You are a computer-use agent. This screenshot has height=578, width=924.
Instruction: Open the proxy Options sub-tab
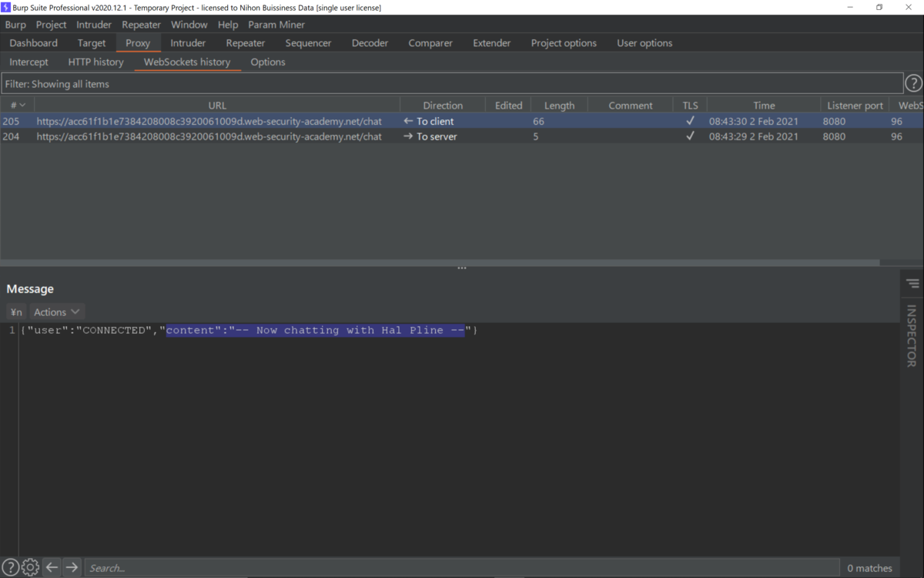(268, 62)
